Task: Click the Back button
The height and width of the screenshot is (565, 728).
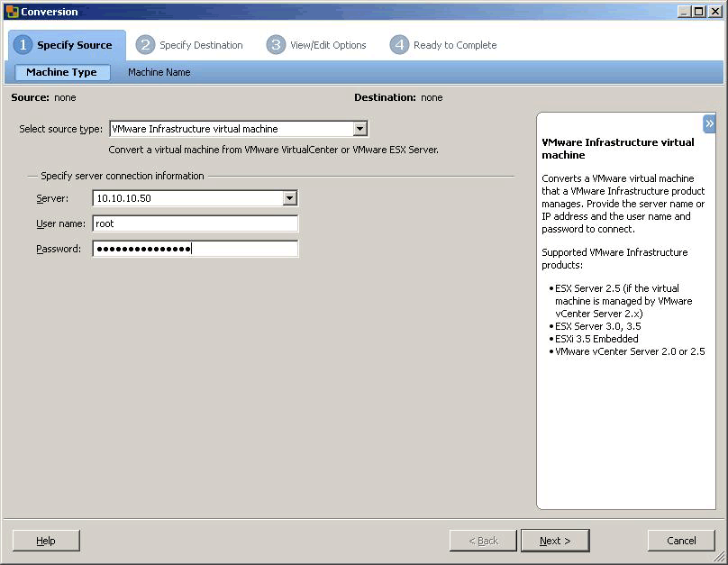Action: click(x=483, y=541)
